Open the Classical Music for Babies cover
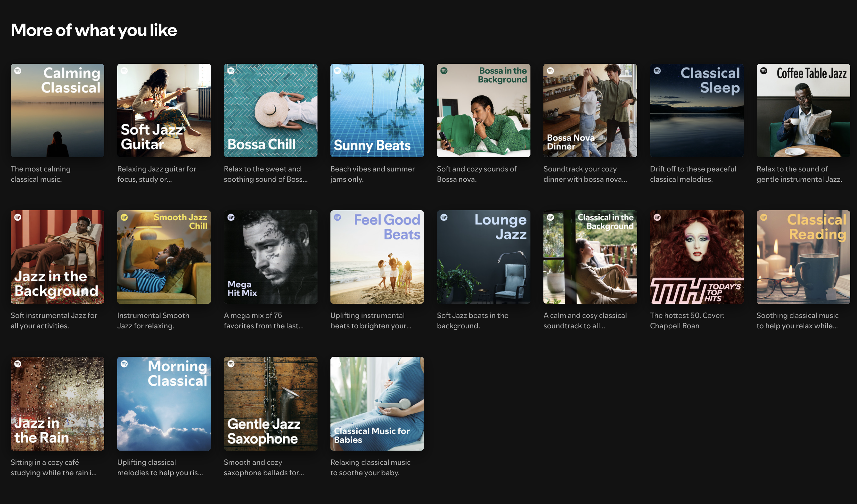This screenshot has height=504, width=857. (x=377, y=404)
